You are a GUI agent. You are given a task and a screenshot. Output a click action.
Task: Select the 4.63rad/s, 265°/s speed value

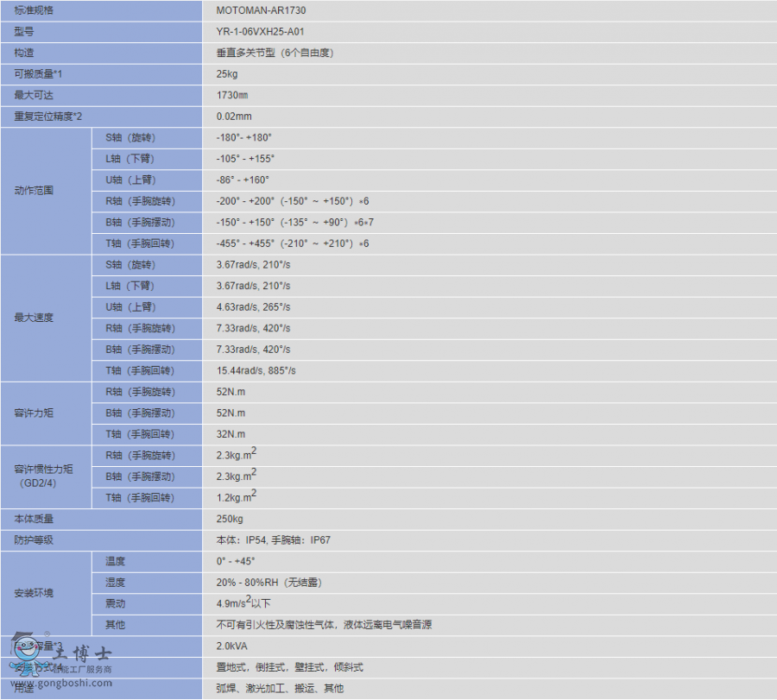coord(253,307)
